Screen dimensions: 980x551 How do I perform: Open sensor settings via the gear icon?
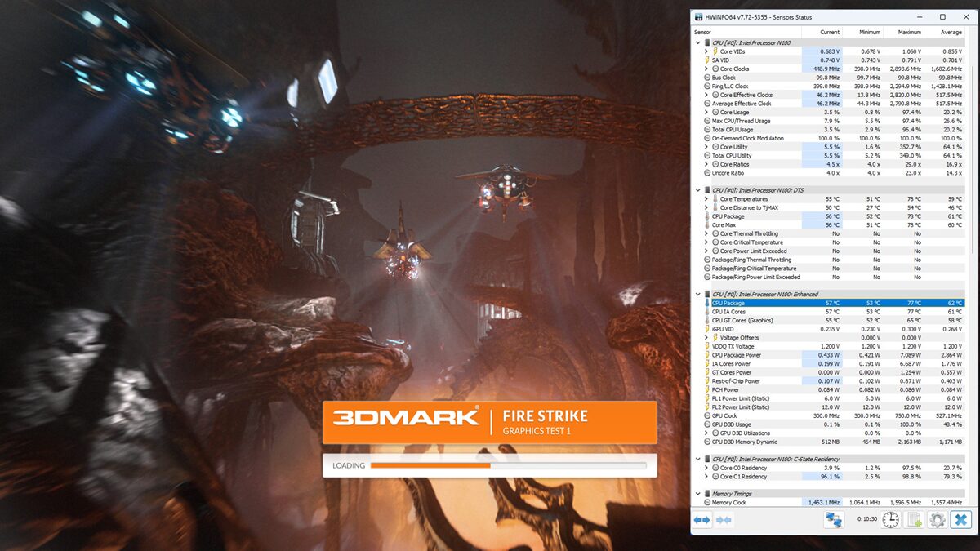click(938, 519)
